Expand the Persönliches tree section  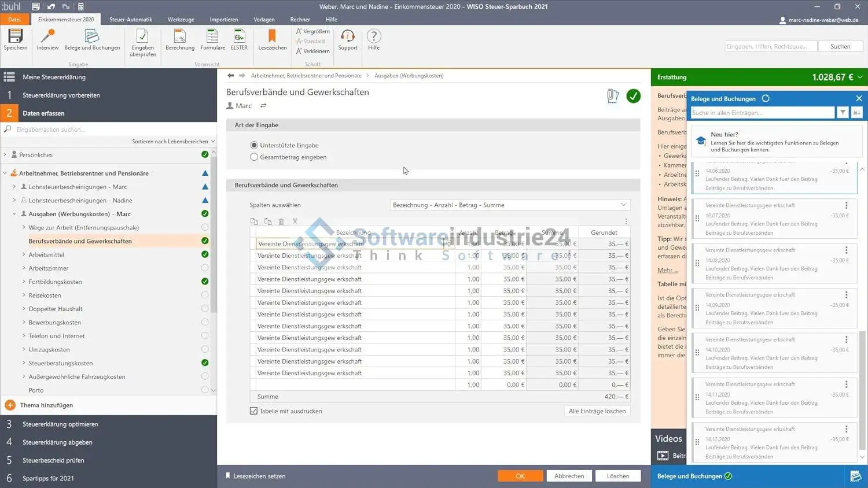pos(5,155)
